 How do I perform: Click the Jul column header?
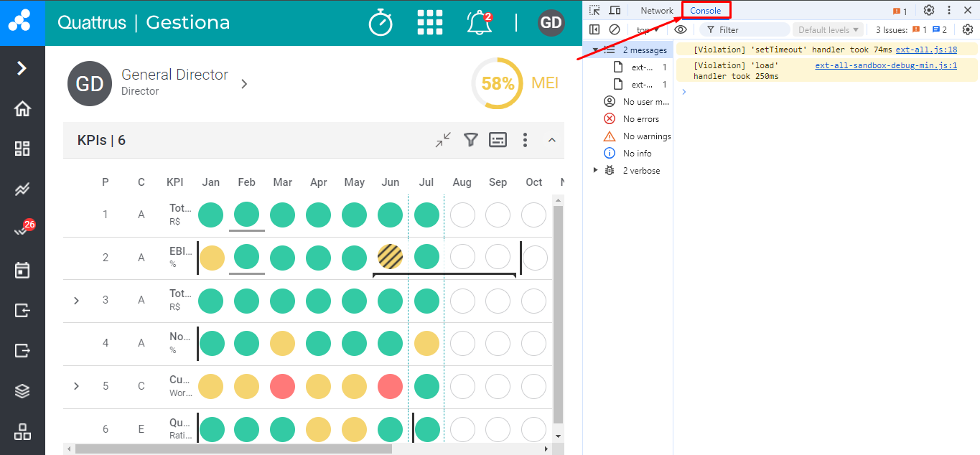point(426,182)
